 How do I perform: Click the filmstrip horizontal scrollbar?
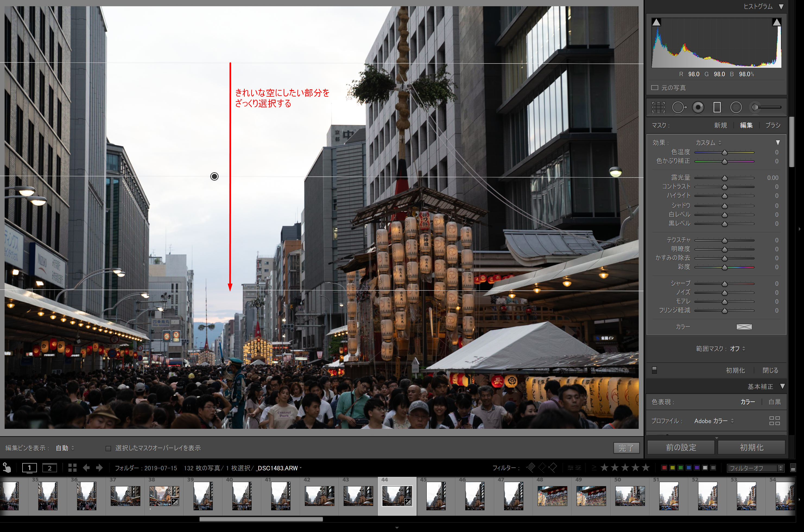(x=261, y=519)
